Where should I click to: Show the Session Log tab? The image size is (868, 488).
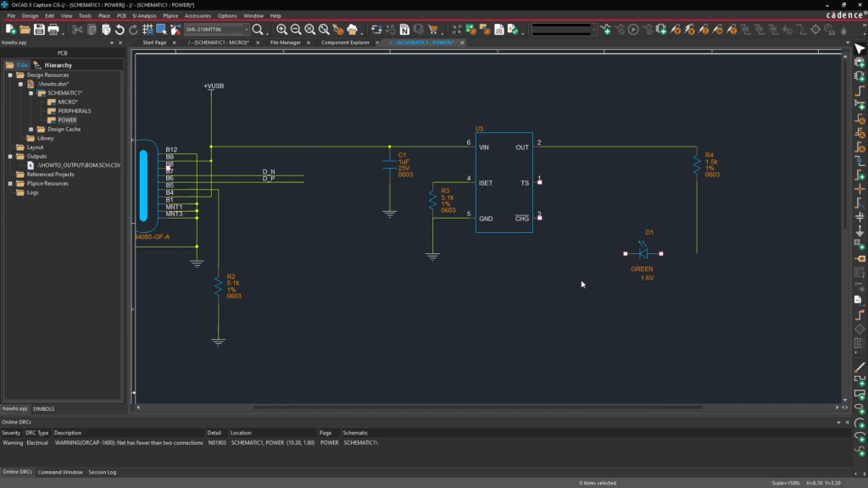coord(103,472)
